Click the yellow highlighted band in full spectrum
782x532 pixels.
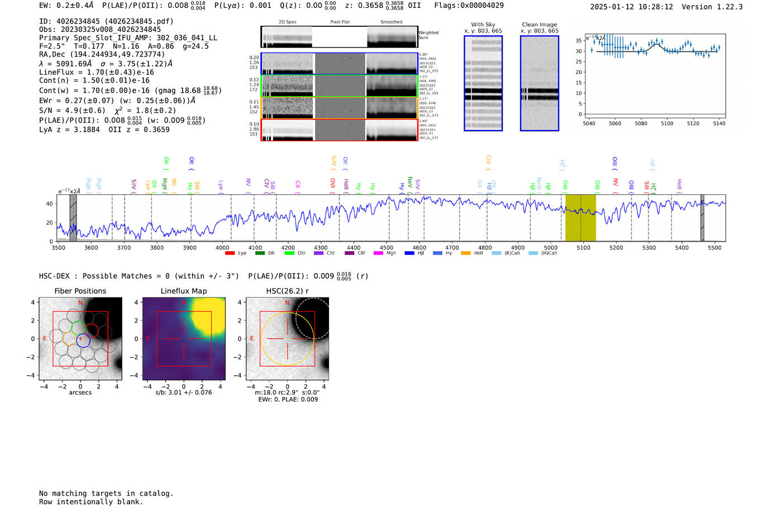(x=580, y=218)
